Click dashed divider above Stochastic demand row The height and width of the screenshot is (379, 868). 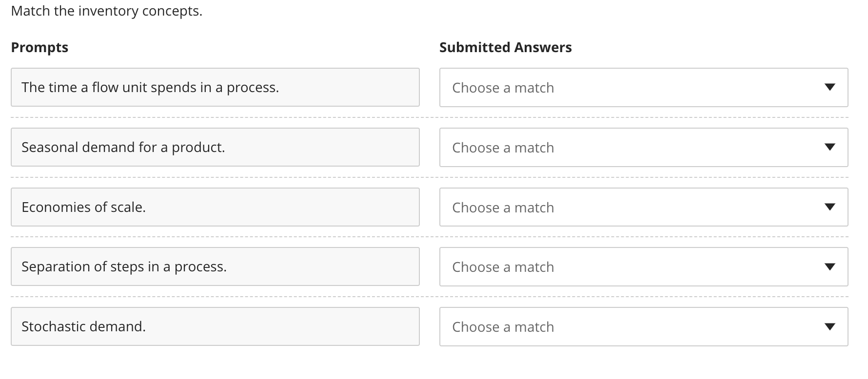pyautogui.click(x=429, y=297)
